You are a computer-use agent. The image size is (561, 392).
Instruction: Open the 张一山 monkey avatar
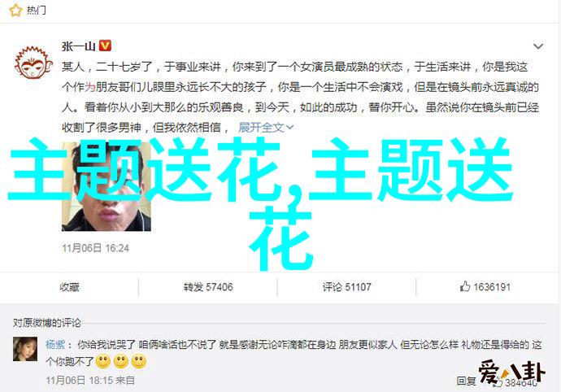(x=33, y=63)
